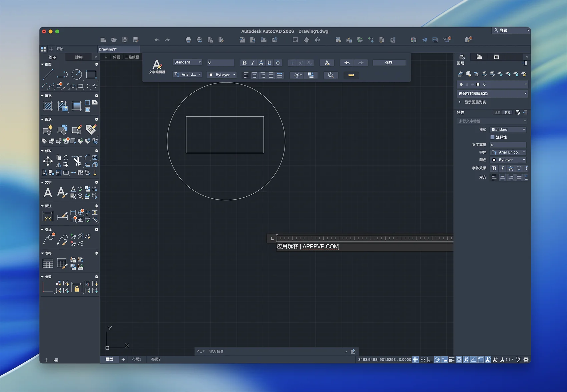The width and height of the screenshot is (567, 392).
Task: Expand the 显示图层列表 layer list
Action: coord(475,102)
